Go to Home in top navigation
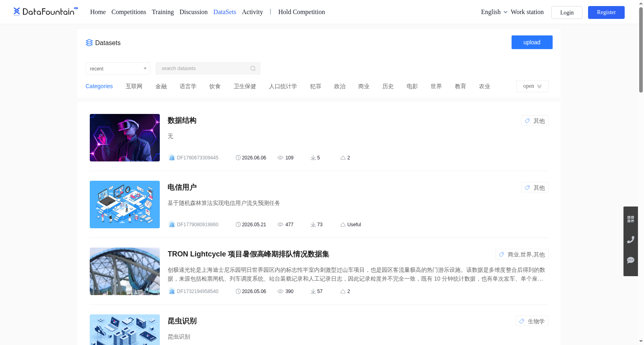644x345 pixels. pyautogui.click(x=98, y=12)
